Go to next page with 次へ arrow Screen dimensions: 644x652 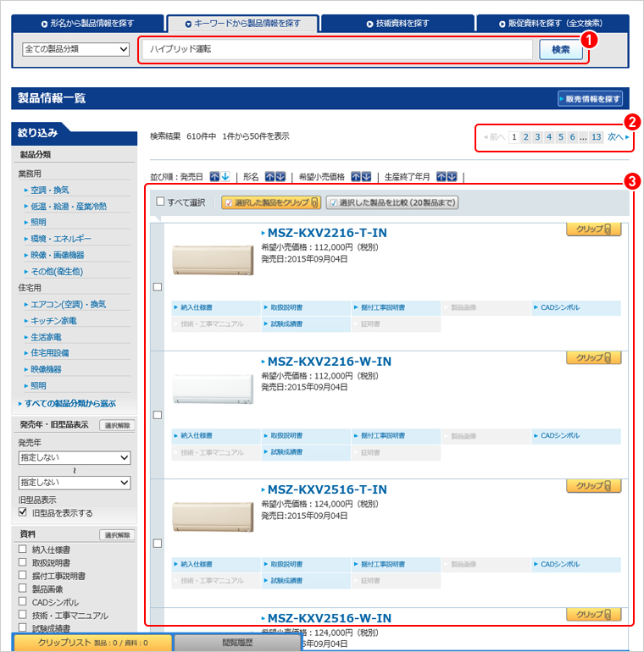(618, 137)
